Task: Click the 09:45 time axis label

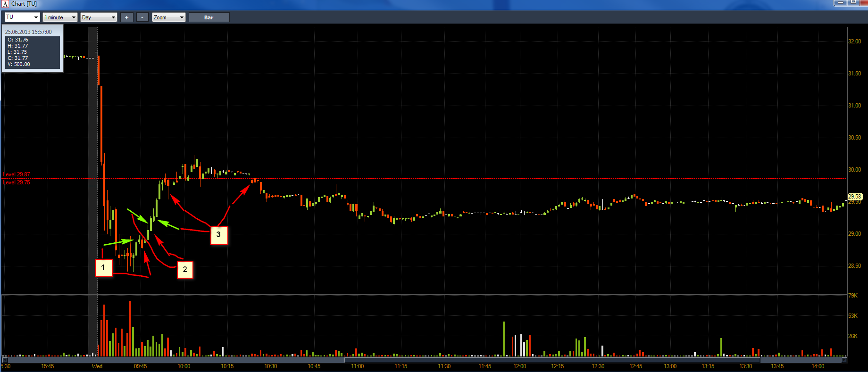Action: pyautogui.click(x=141, y=366)
